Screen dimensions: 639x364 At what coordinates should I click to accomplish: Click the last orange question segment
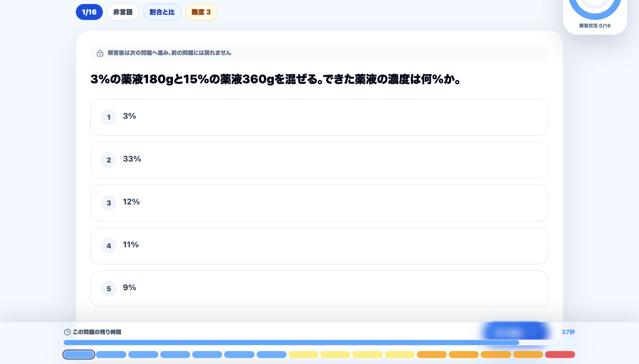(x=528, y=355)
